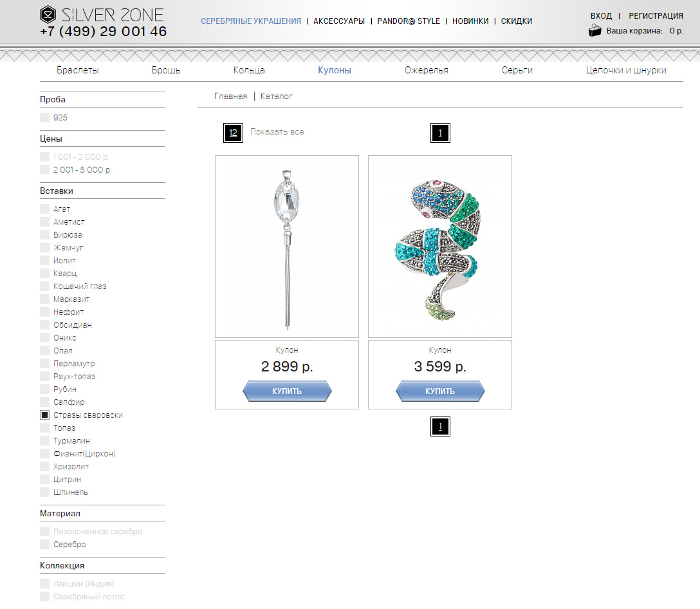Viewport: 700px width, 609px height.
Task: Check the 925 проба filter
Action: 44,118
